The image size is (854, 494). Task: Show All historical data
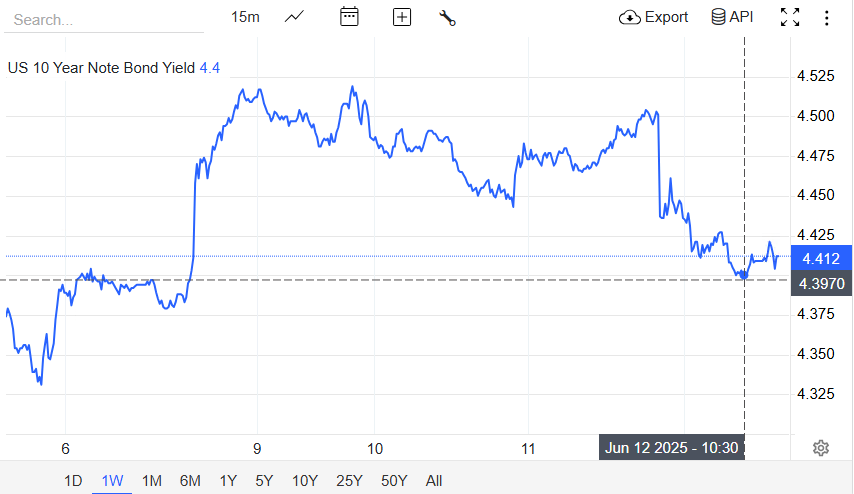[433, 481]
